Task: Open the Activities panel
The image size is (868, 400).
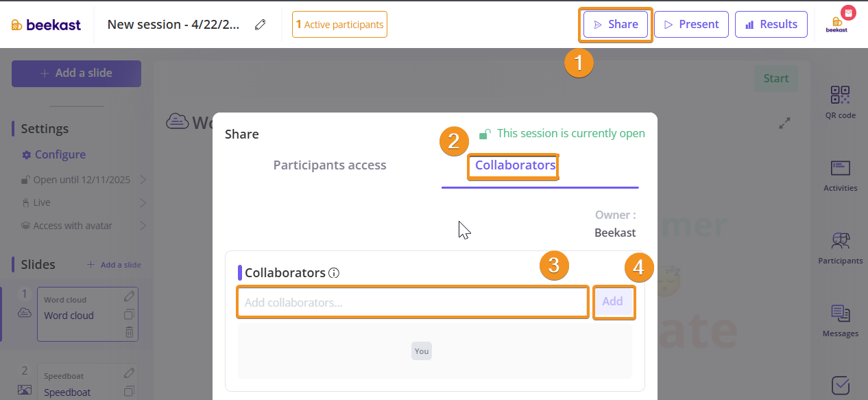Action: tap(840, 176)
